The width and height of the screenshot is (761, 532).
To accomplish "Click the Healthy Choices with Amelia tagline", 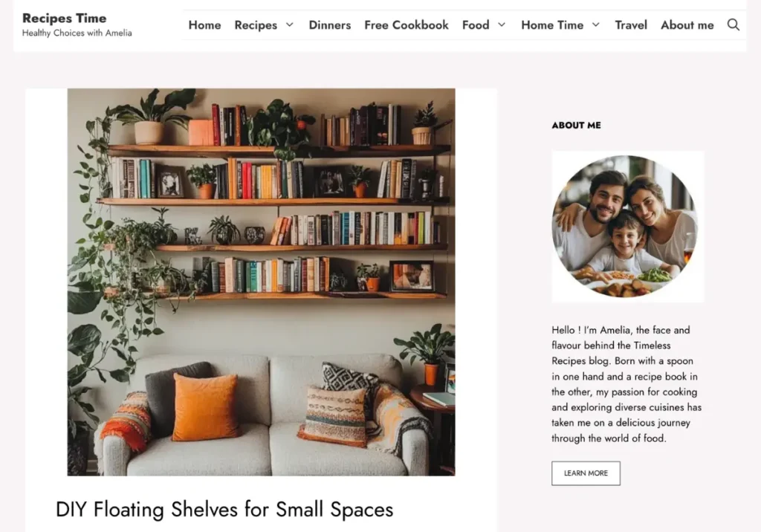I will (x=77, y=33).
